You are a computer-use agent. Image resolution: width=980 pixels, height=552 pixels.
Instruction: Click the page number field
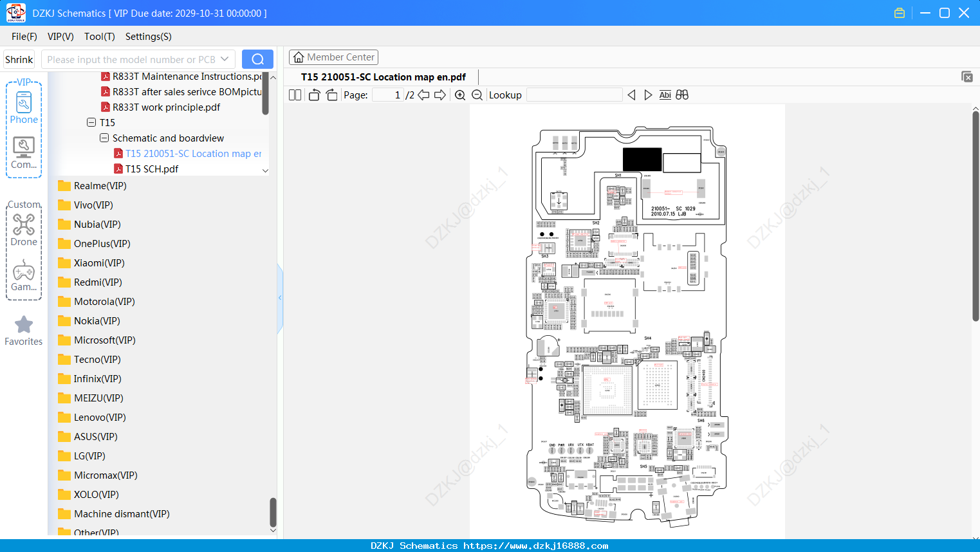tap(387, 95)
